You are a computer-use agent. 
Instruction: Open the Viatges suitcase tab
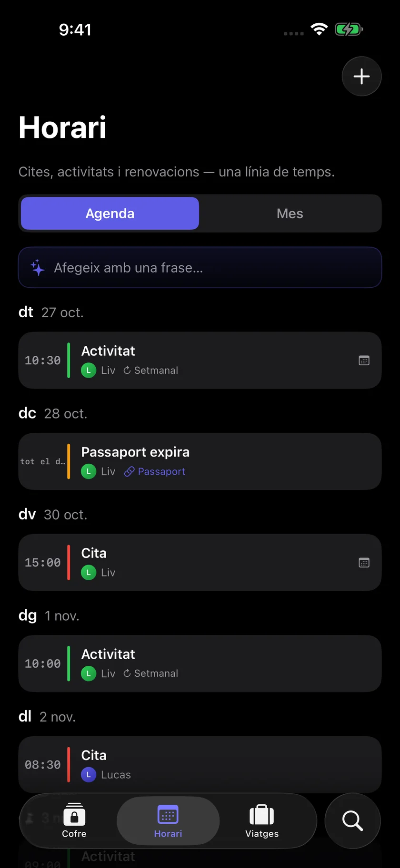(x=262, y=820)
